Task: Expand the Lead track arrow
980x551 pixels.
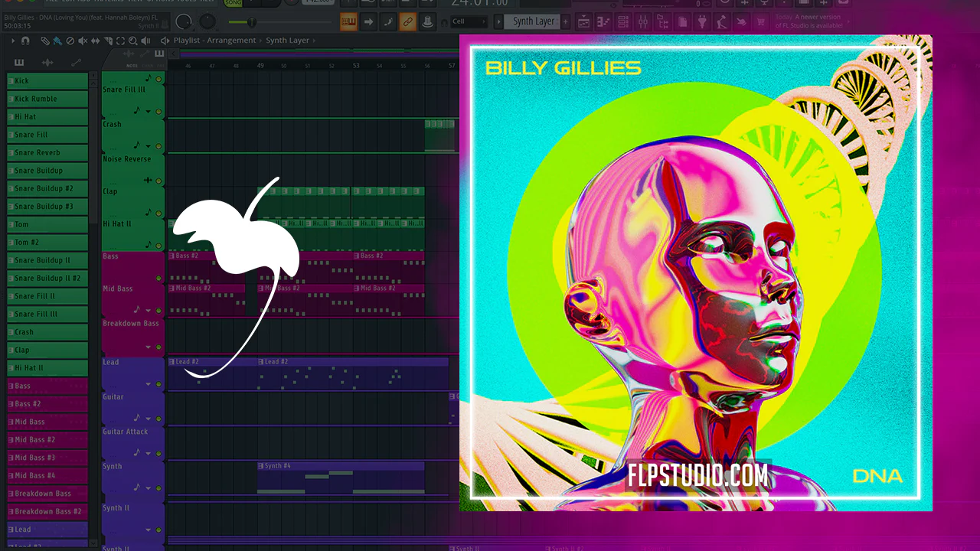Action: 149,384
